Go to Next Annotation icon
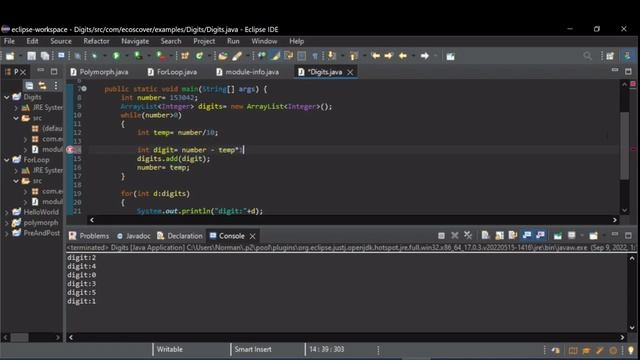 (332, 56)
